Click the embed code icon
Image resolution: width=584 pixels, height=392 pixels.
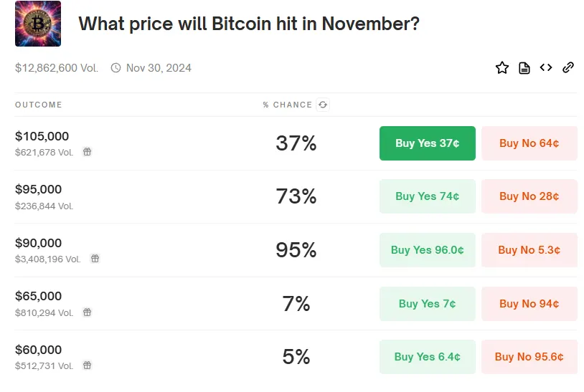click(x=546, y=68)
